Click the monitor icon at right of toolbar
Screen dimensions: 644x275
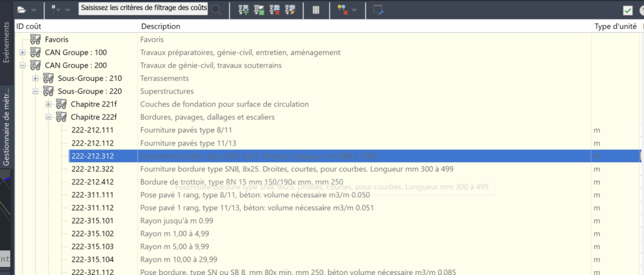click(378, 9)
